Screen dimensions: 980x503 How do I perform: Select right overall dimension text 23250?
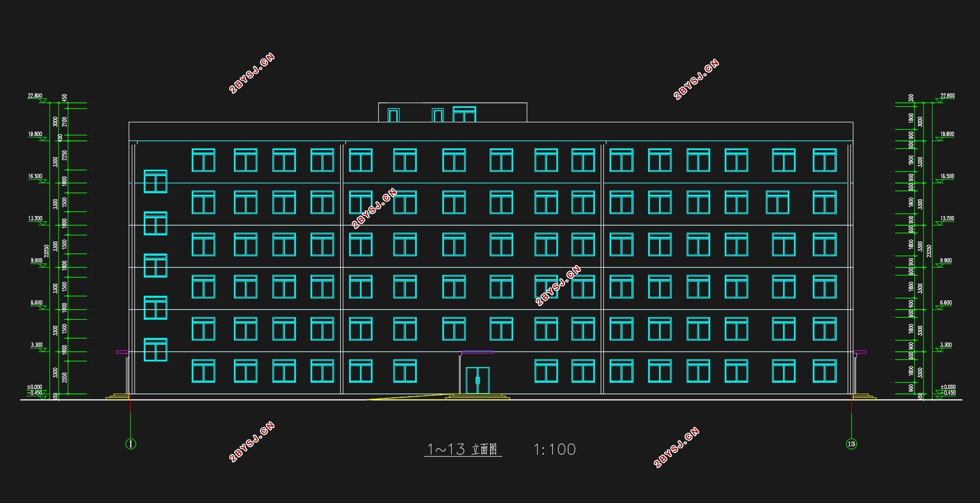929,251
